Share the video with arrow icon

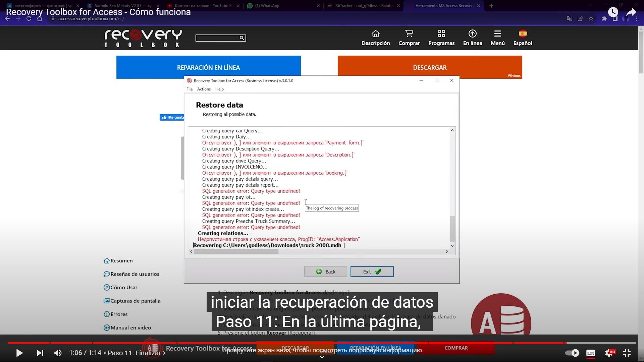pos(631,12)
